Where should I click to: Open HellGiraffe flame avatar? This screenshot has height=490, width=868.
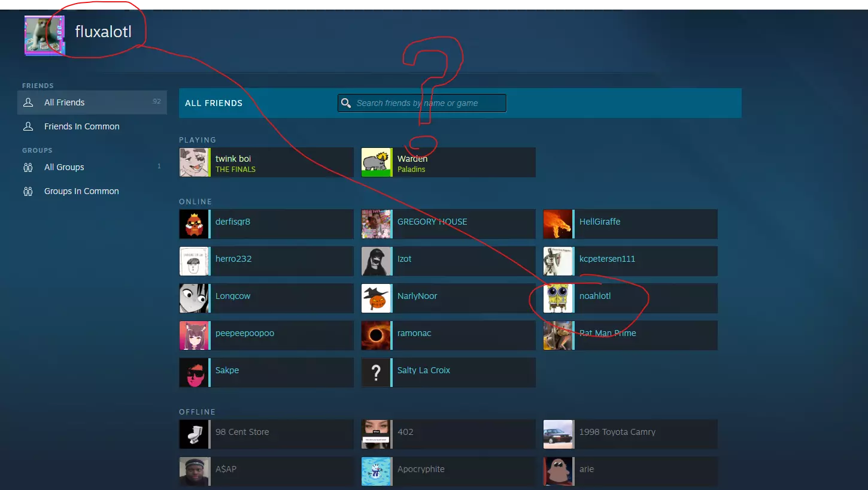[x=558, y=224]
